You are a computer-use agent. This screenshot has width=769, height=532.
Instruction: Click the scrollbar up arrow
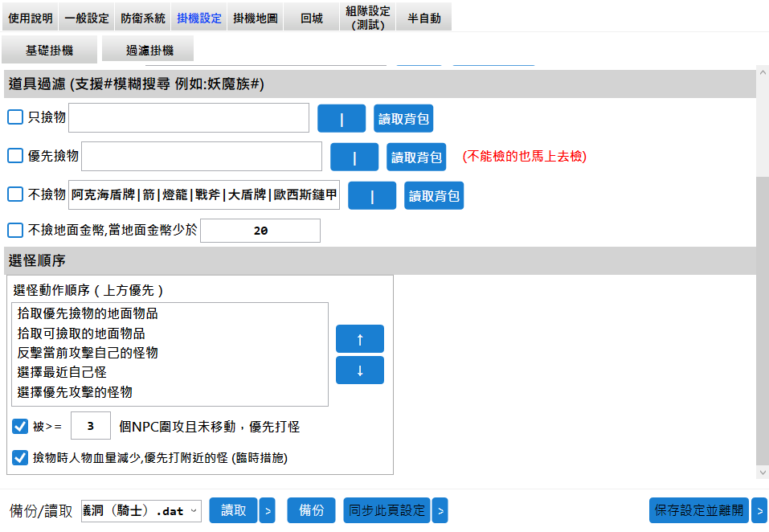pos(763,72)
